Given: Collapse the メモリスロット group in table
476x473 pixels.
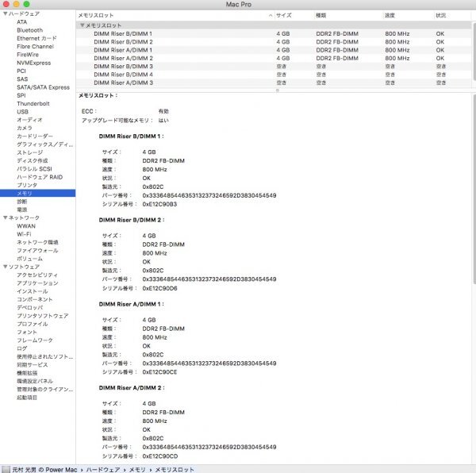Looking at the screenshot, I should (82, 25).
